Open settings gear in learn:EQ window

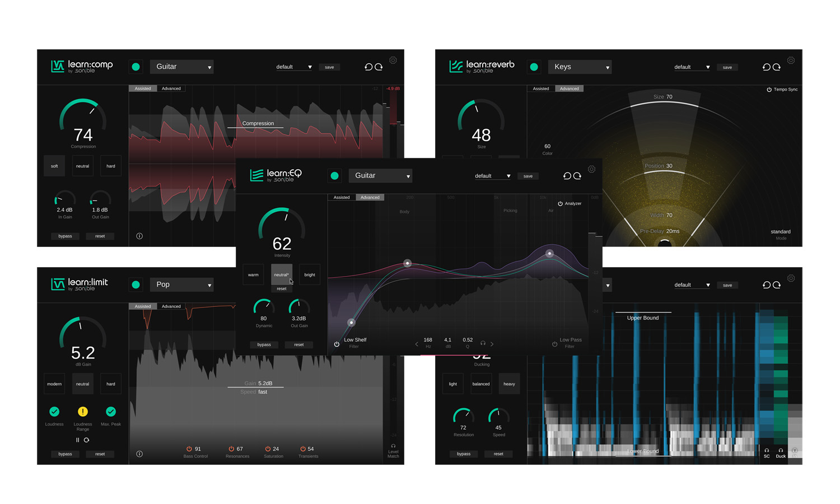click(591, 169)
